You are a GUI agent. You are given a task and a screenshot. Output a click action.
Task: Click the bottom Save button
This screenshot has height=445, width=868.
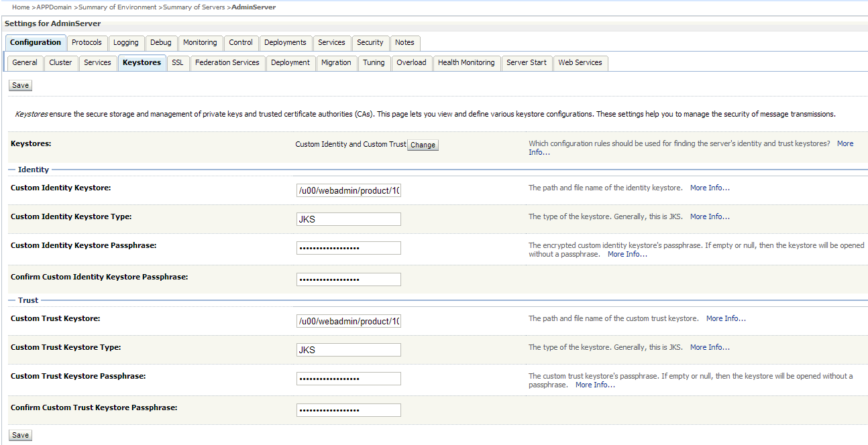click(21, 435)
